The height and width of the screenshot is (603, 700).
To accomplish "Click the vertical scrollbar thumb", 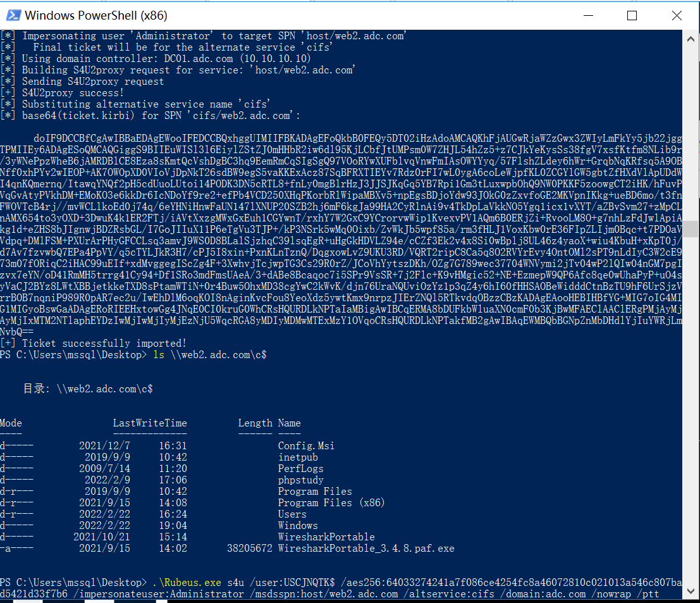I will click(x=691, y=228).
